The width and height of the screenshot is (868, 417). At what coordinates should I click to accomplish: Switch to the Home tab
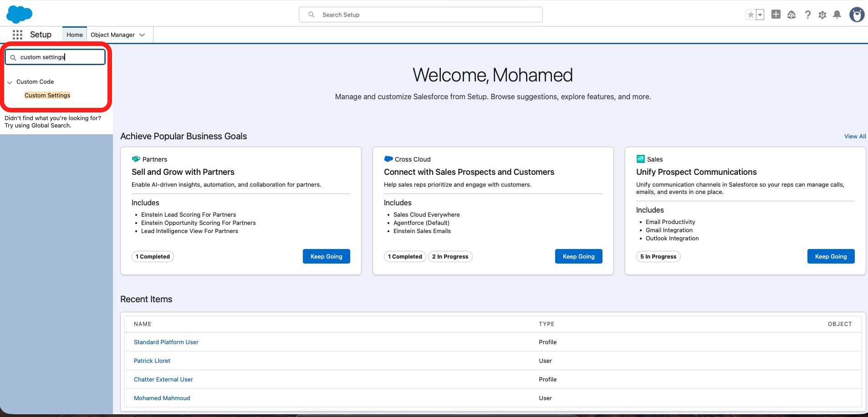[x=75, y=35]
